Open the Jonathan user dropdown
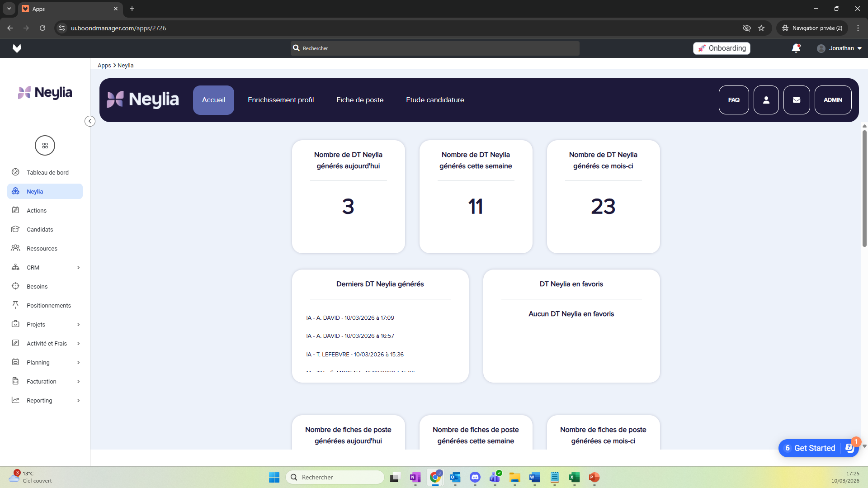868x488 pixels. coord(839,48)
